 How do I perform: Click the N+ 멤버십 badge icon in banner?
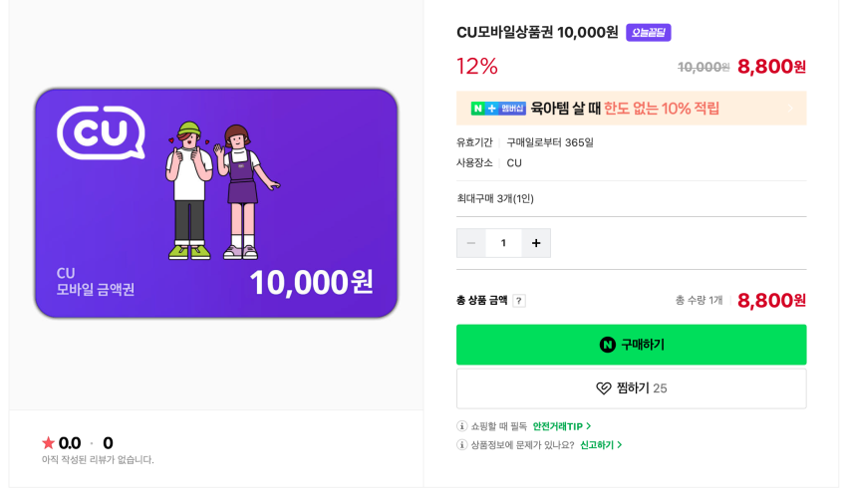point(498,109)
